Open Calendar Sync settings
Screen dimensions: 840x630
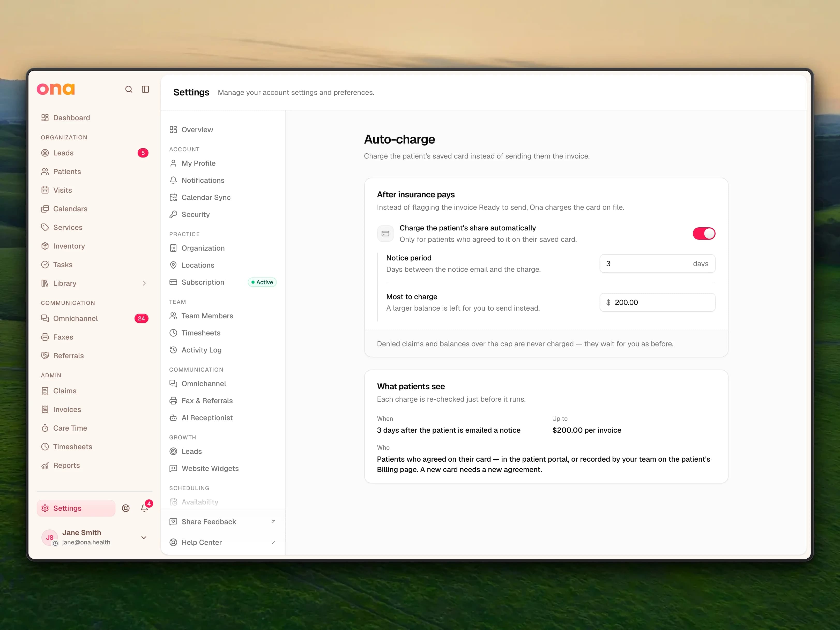tap(223, 197)
